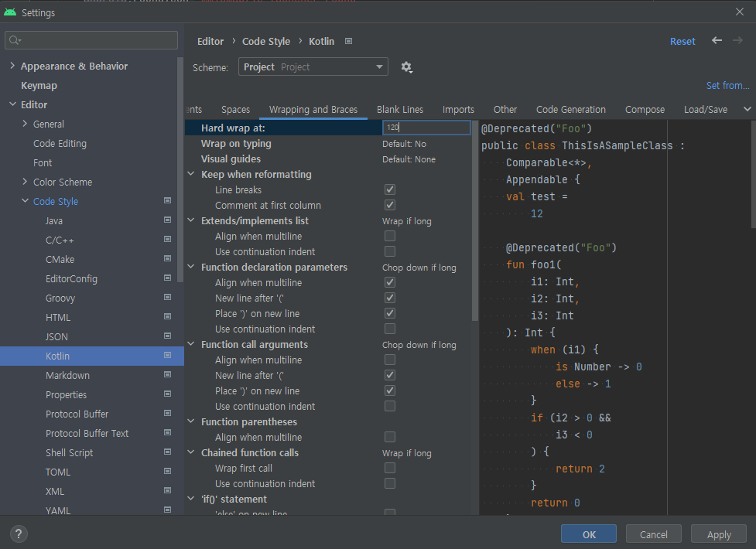Switch to Compose tab
This screenshot has height=549, width=756.
coord(645,110)
